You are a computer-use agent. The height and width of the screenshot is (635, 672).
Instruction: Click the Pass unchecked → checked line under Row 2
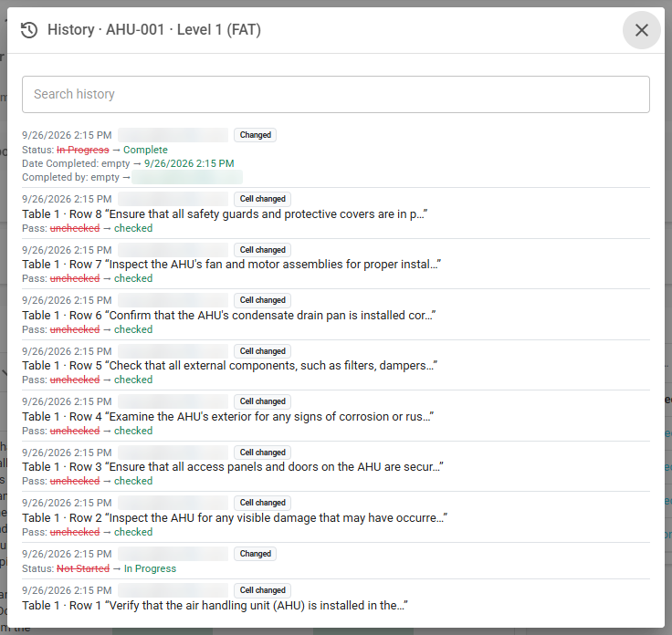88,532
